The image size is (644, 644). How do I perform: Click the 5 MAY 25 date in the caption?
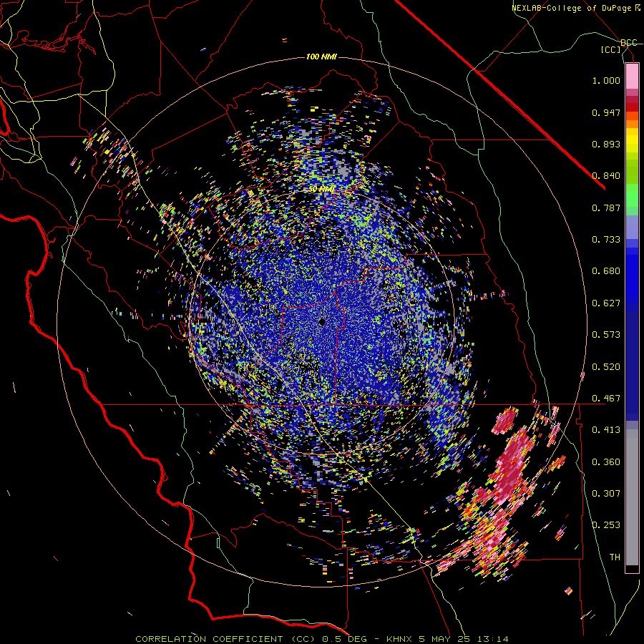pyautogui.click(x=445, y=639)
